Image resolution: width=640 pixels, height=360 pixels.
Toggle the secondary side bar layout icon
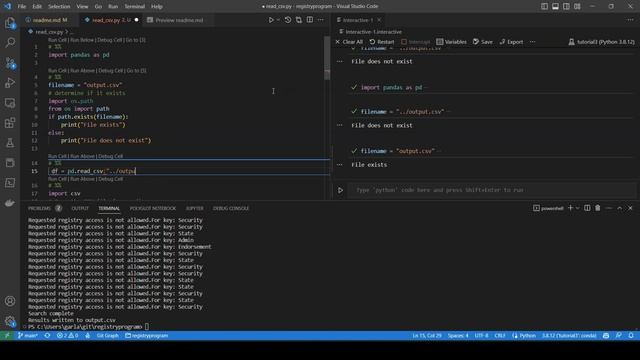[x=567, y=7]
